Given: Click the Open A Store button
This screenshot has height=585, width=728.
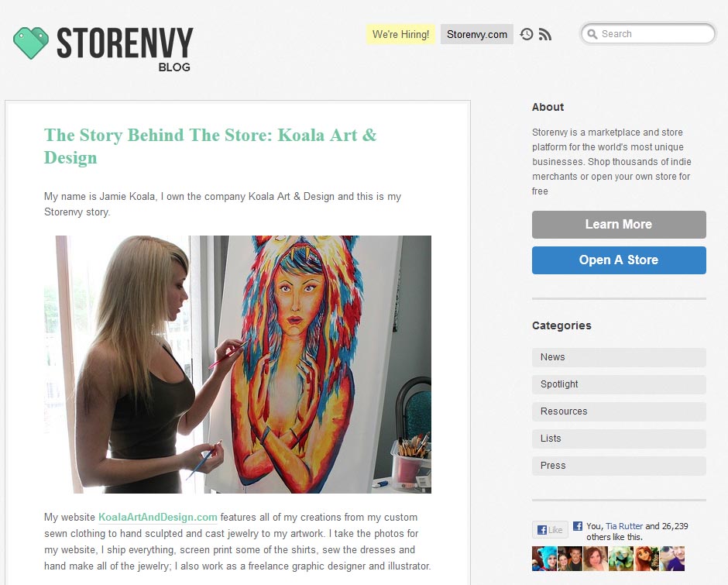Looking at the screenshot, I should click(x=619, y=260).
